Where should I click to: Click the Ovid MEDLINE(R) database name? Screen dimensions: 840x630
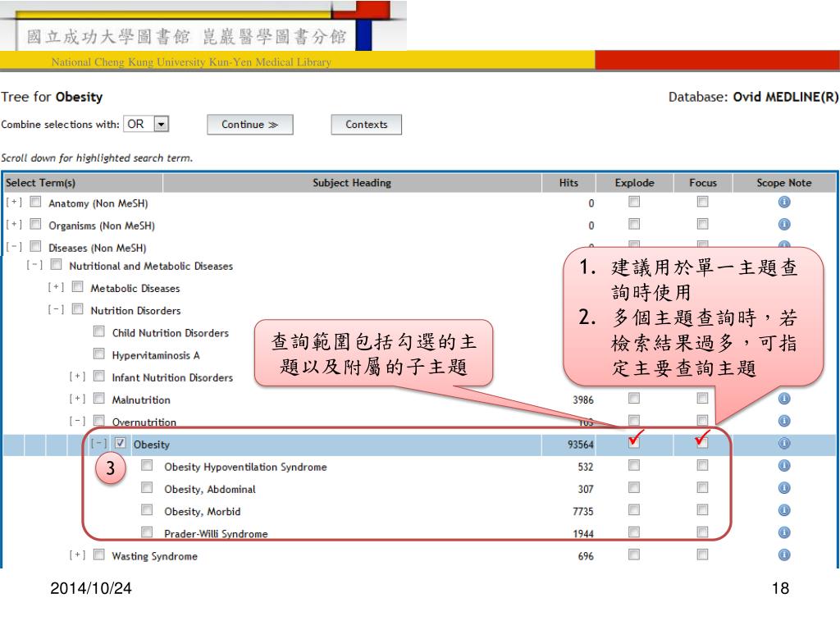(x=785, y=97)
